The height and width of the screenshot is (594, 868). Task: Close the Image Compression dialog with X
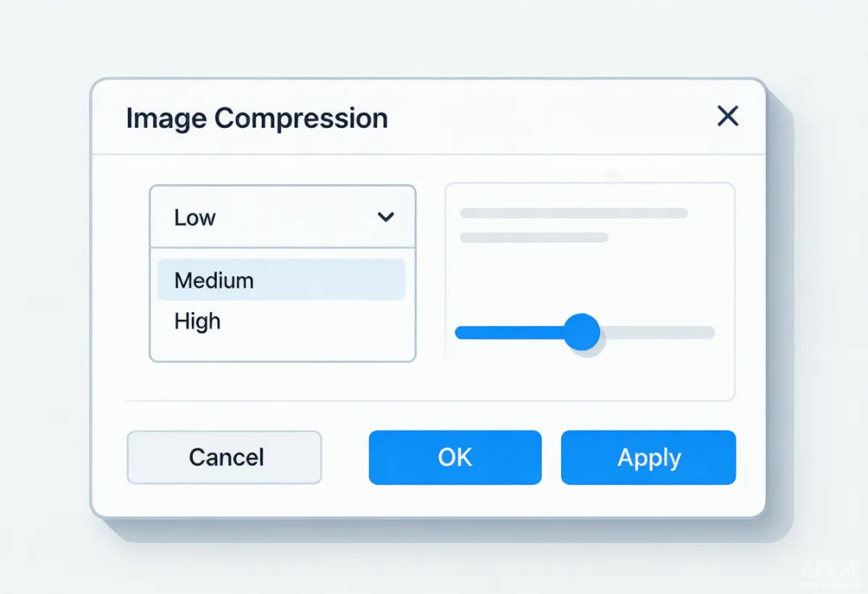click(x=727, y=117)
